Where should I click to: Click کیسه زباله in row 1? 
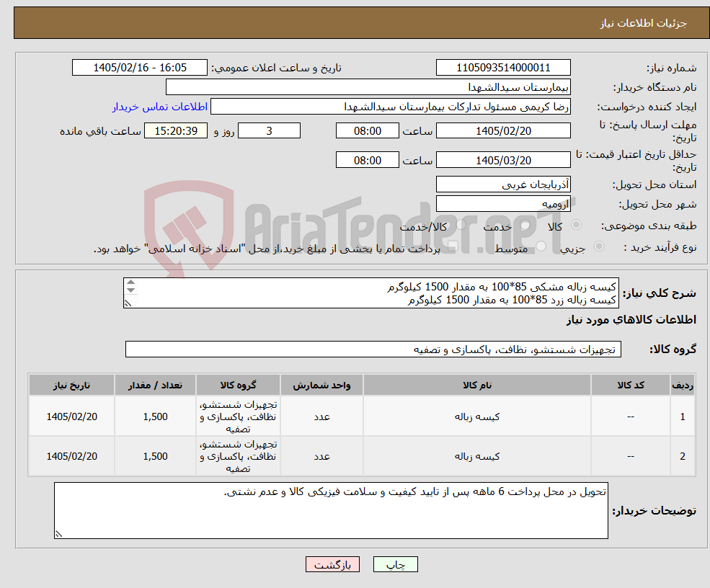coord(476,416)
